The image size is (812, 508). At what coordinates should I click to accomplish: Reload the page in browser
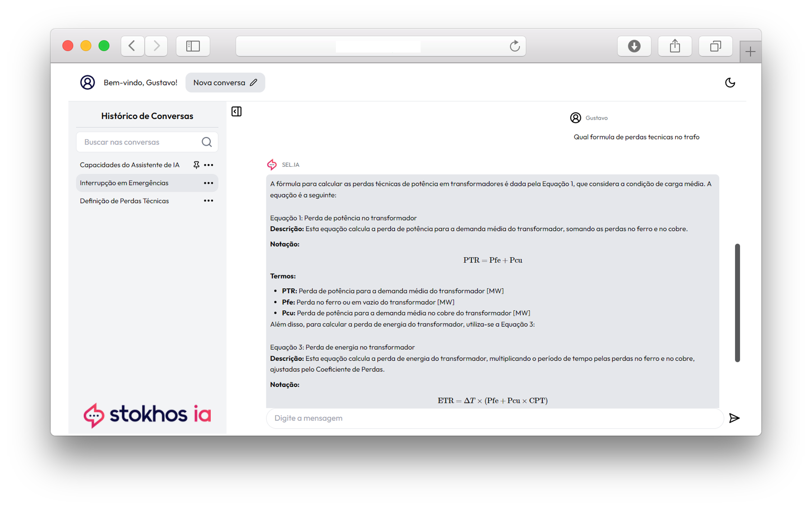(515, 46)
